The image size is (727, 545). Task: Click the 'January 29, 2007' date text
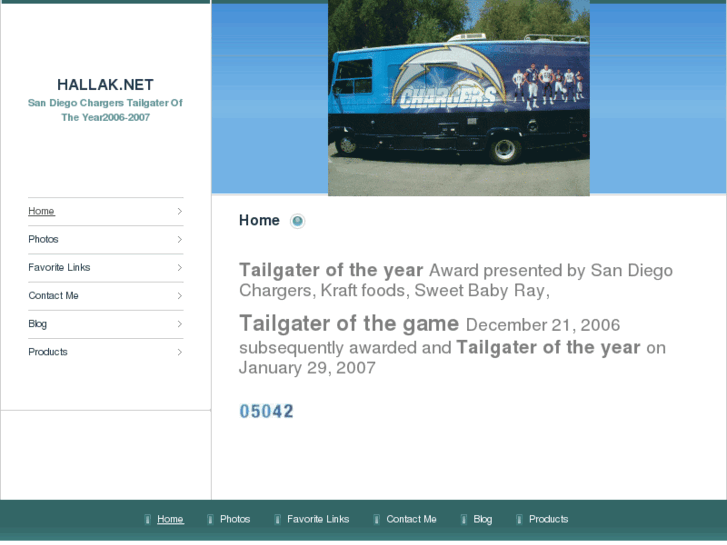click(x=307, y=368)
